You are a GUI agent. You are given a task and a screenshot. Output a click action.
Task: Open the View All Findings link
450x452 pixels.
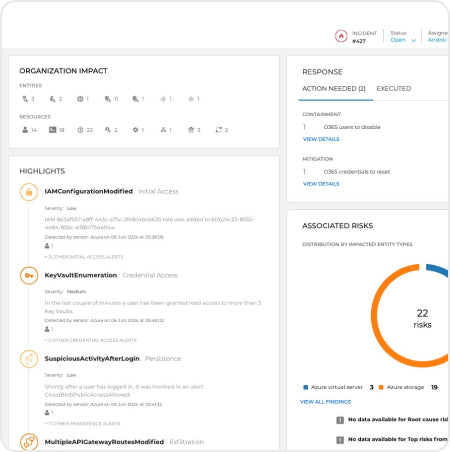click(325, 402)
